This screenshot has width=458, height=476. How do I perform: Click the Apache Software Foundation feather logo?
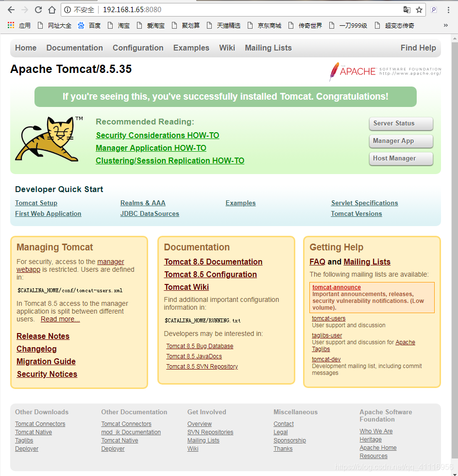[385, 71]
